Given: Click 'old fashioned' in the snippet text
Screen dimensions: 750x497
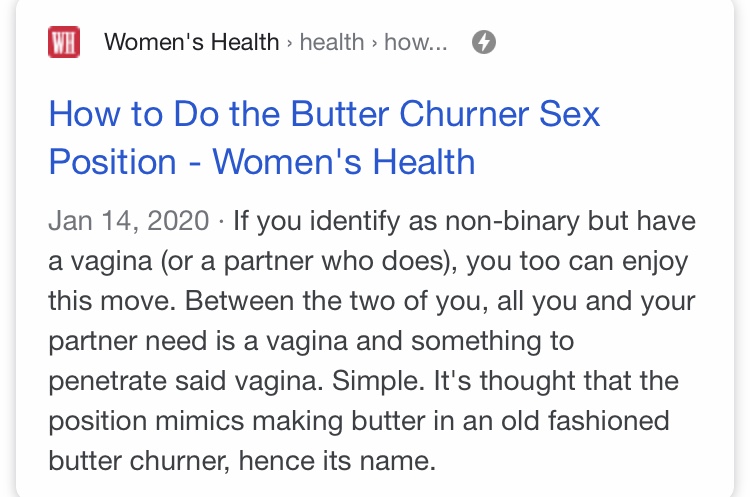Looking at the screenshot, I should (x=585, y=421).
